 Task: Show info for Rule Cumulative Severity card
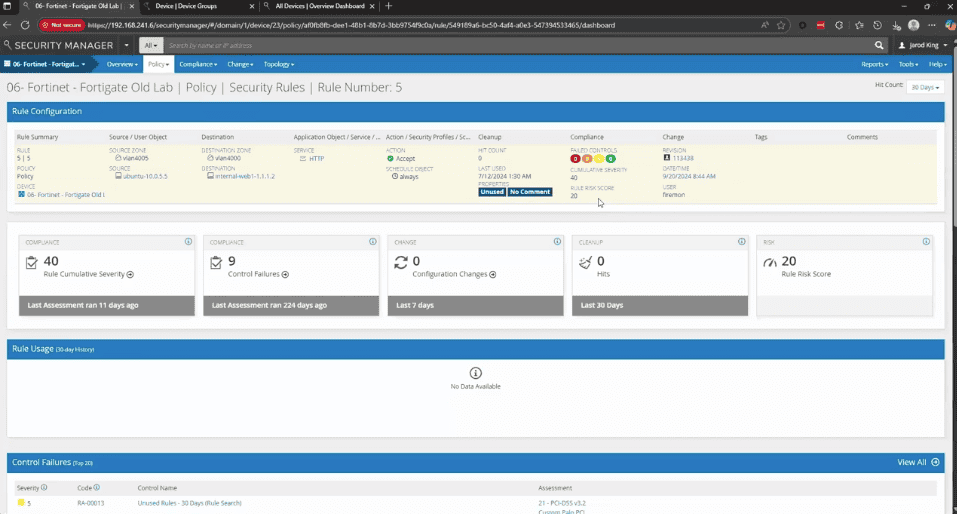pyautogui.click(x=189, y=242)
